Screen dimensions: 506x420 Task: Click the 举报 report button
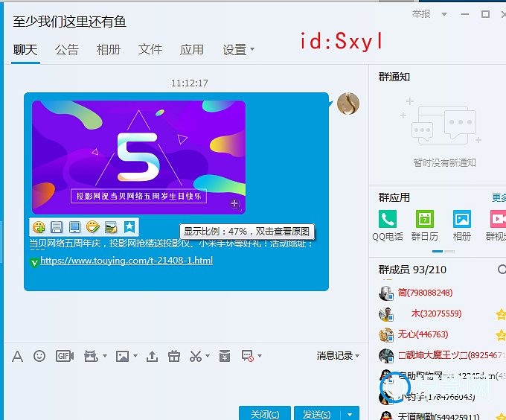tap(421, 14)
